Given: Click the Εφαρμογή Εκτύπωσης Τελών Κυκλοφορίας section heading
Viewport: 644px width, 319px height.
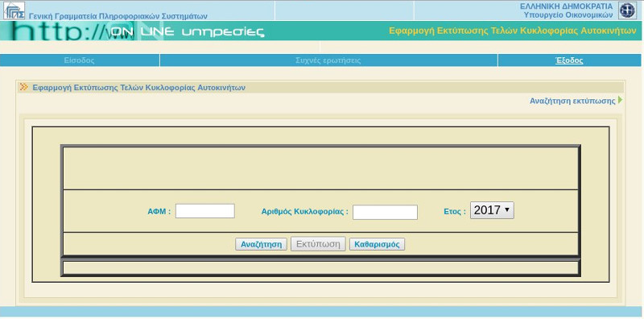Looking at the screenshot, I should point(138,87).
